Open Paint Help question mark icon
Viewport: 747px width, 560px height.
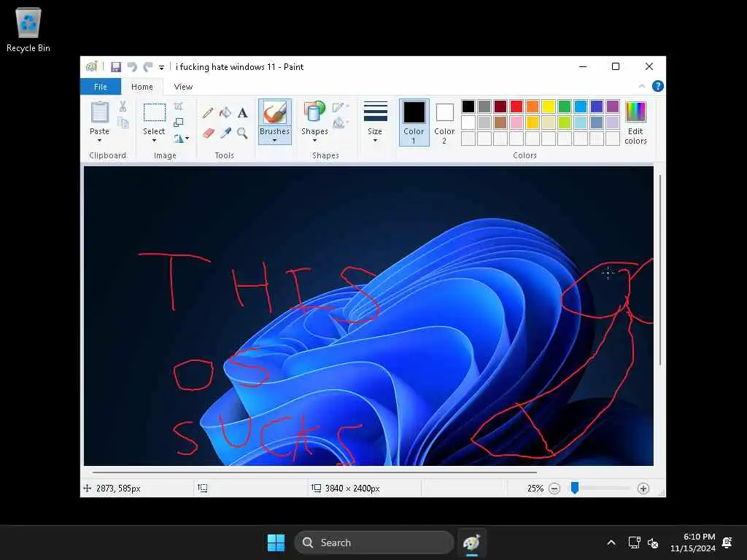coord(658,86)
